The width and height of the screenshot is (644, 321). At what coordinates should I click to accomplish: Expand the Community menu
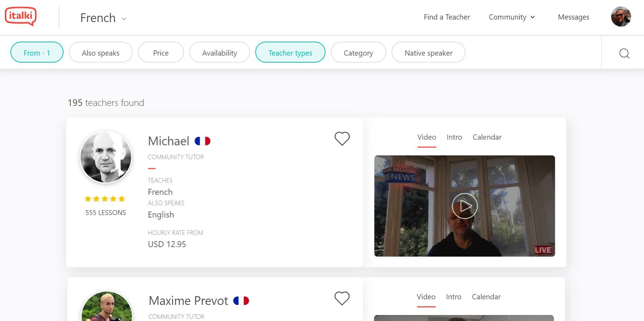point(512,17)
